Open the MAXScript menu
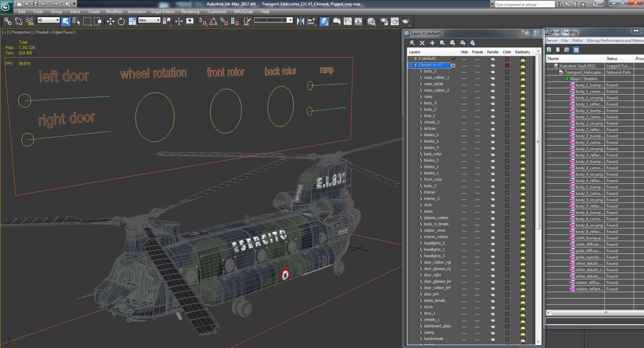Screen dimensions: 644x348 point(243,12)
